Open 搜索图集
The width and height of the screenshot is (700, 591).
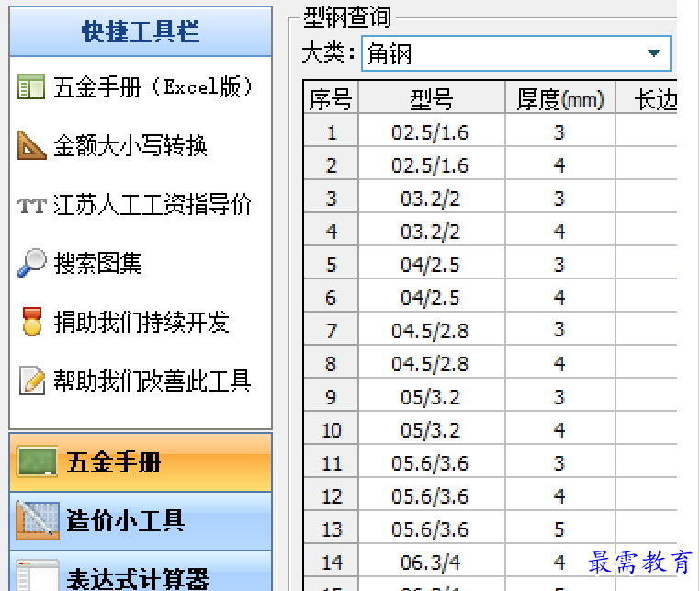click(x=97, y=263)
